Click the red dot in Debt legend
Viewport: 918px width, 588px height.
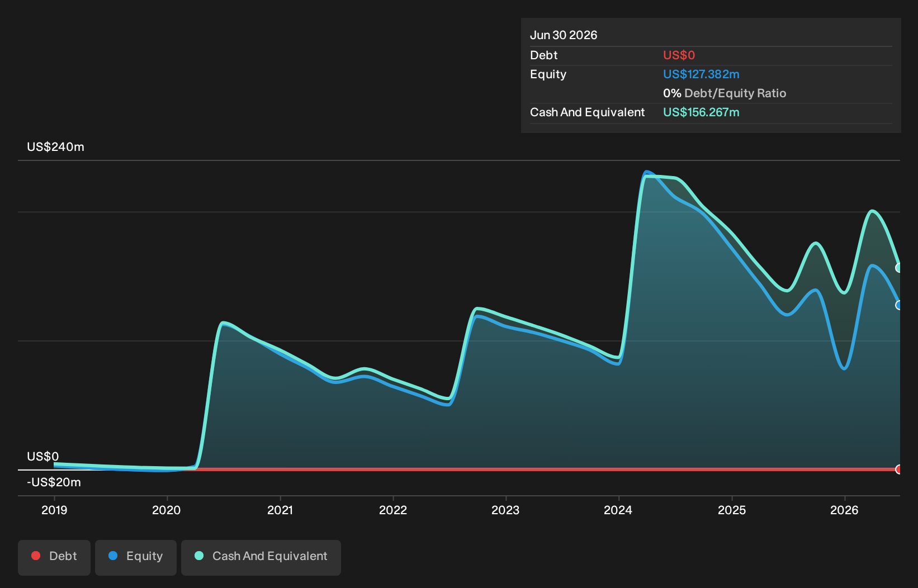(36, 556)
